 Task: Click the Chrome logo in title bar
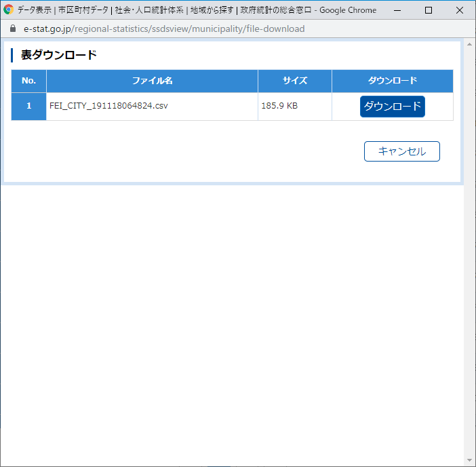click(x=9, y=10)
